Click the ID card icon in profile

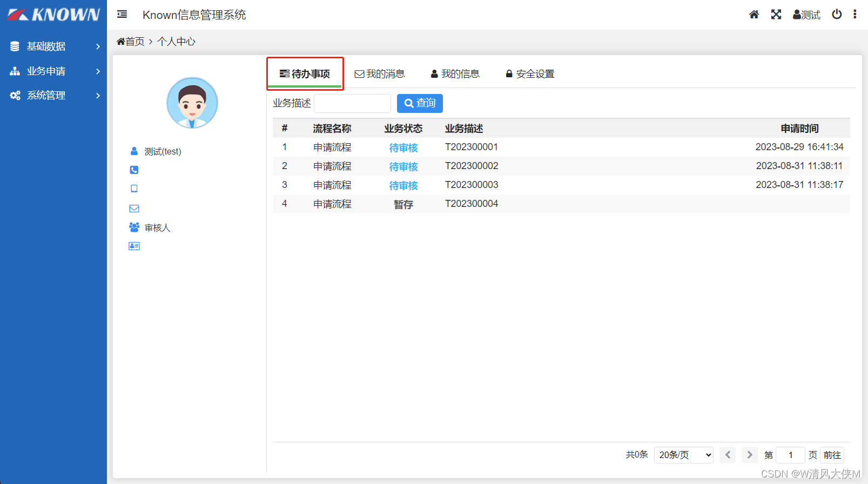(x=134, y=246)
